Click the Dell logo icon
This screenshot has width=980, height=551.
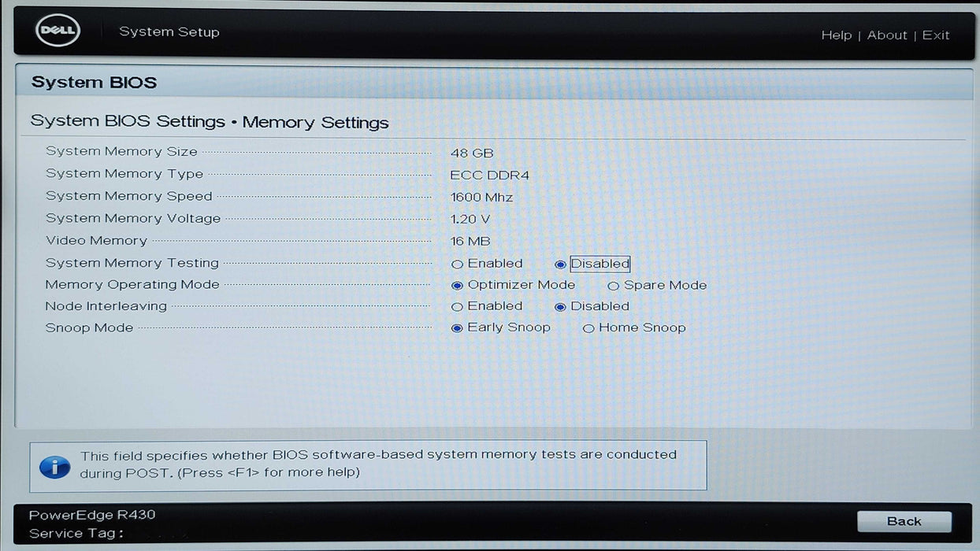point(58,31)
